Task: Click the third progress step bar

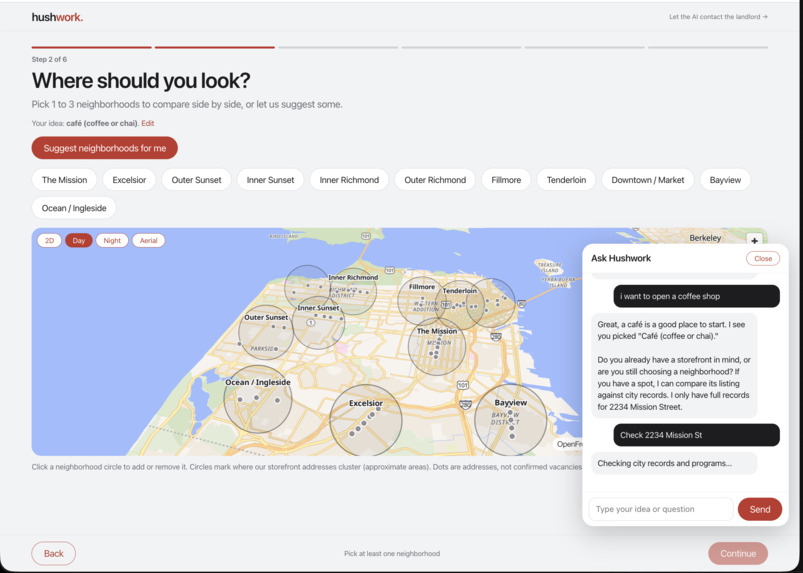Action: [x=338, y=47]
